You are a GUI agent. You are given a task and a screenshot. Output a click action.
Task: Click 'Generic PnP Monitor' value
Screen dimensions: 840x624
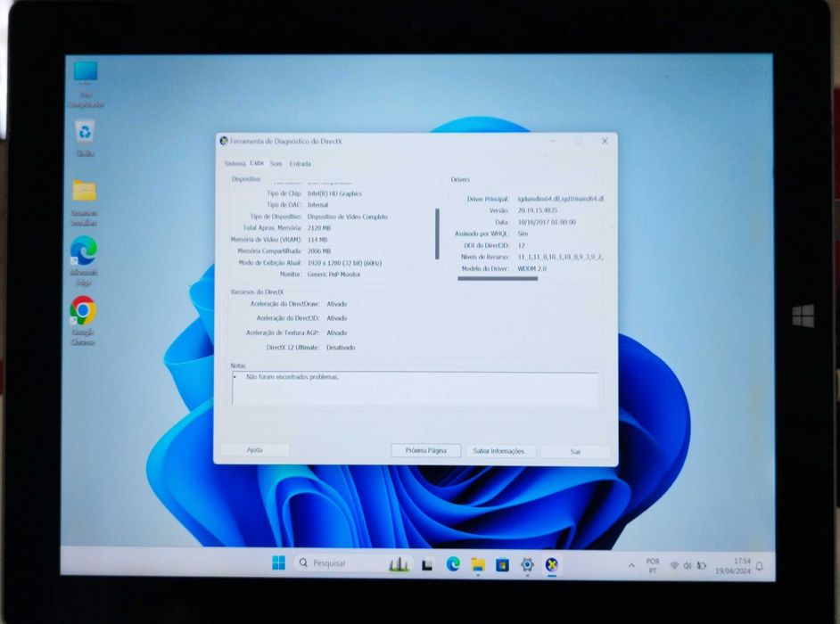tap(334, 275)
